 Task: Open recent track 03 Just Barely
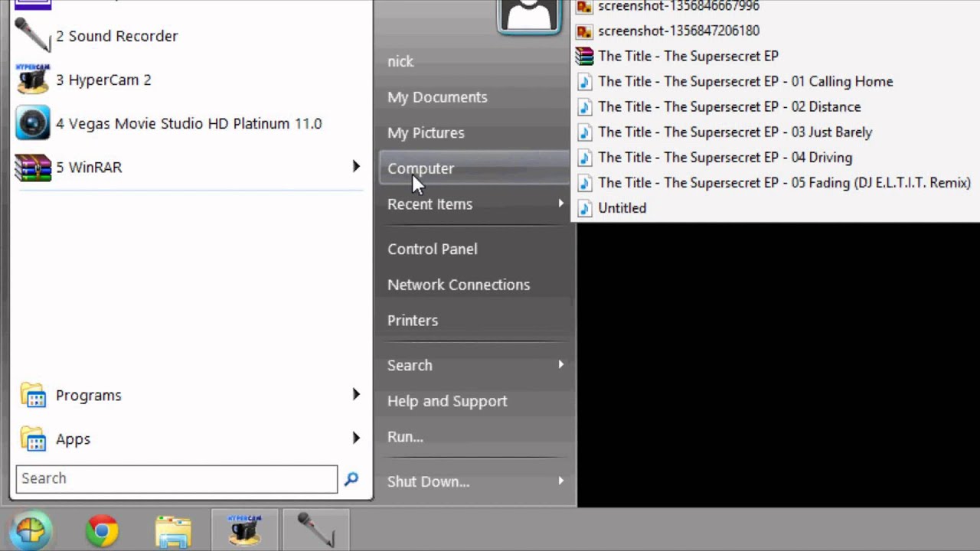[735, 132]
